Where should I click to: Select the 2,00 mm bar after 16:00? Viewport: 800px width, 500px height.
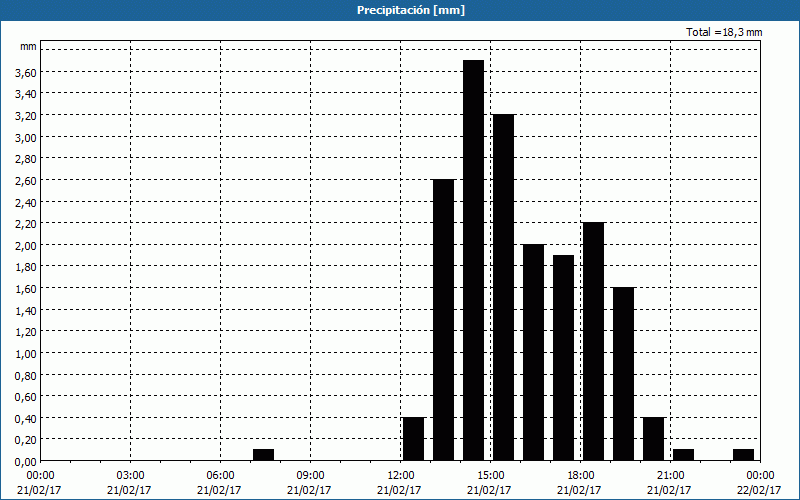coord(533,353)
